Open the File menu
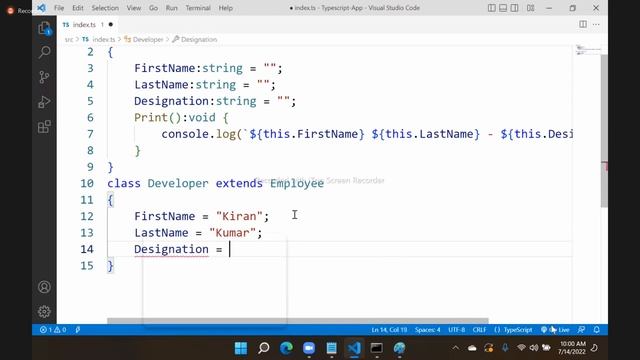The width and height of the screenshot is (640, 360). coord(59,8)
